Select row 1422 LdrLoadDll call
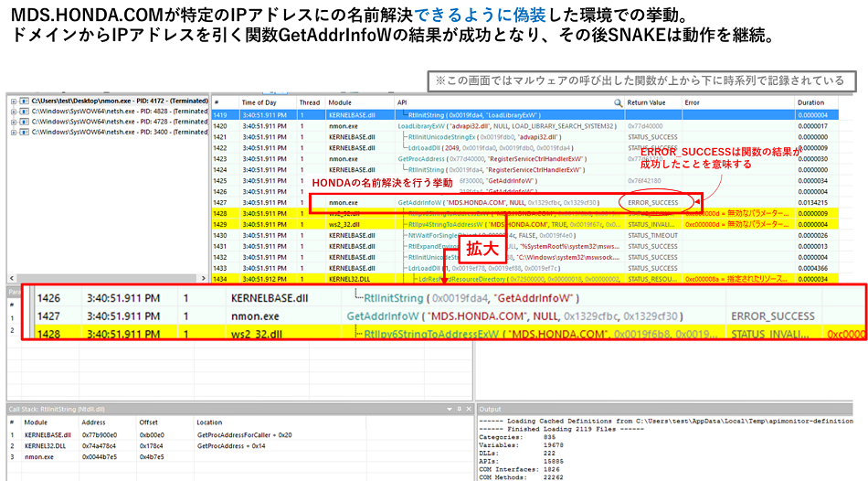 click(x=524, y=148)
